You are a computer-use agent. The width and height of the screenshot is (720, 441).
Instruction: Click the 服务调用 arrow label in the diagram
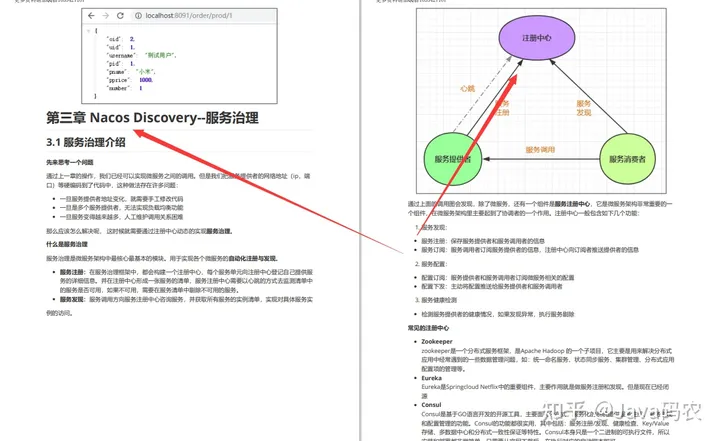[540, 150]
